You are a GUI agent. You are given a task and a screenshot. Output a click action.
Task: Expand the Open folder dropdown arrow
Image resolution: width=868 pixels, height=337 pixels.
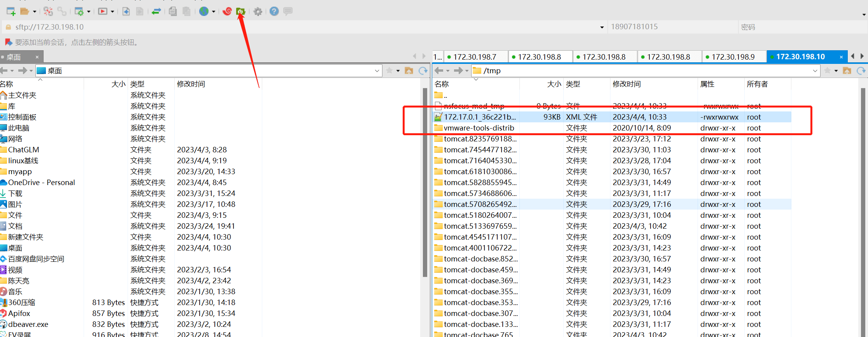pyautogui.click(x=35, y=12)
